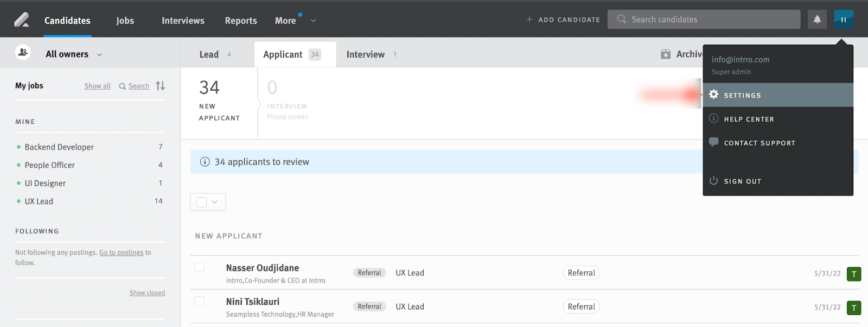Expand the All owners dropdown
Screen dimensions: 868x327
point(99,54)
